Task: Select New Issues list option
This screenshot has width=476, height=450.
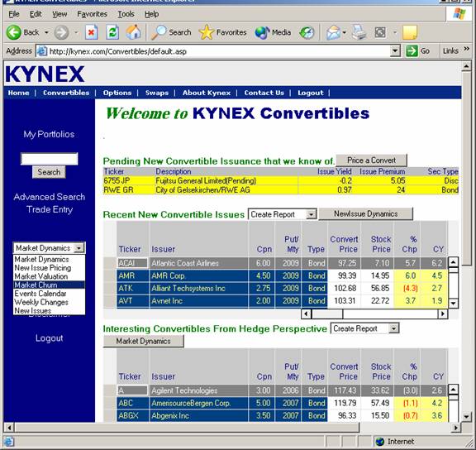Action: tap(50, 311)
